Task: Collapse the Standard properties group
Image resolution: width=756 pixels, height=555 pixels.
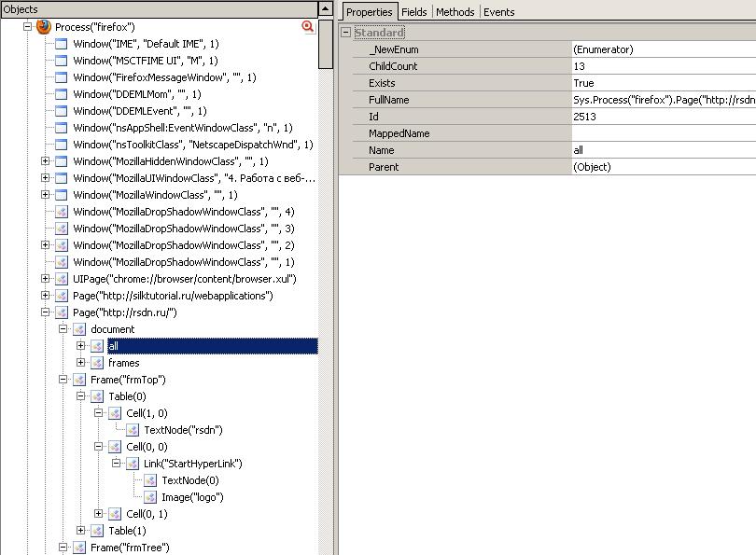Action: (346, 33)
